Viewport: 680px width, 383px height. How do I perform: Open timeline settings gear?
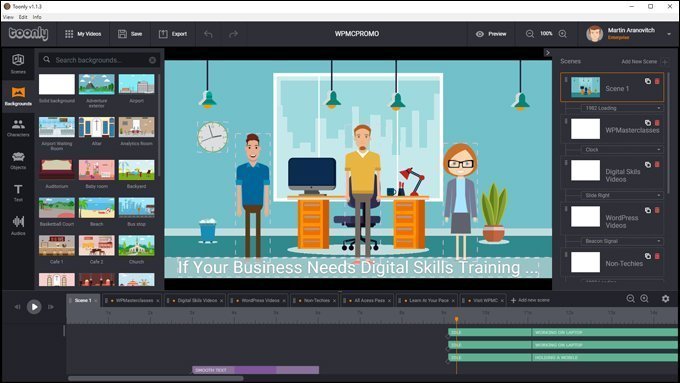click(665, 298)
